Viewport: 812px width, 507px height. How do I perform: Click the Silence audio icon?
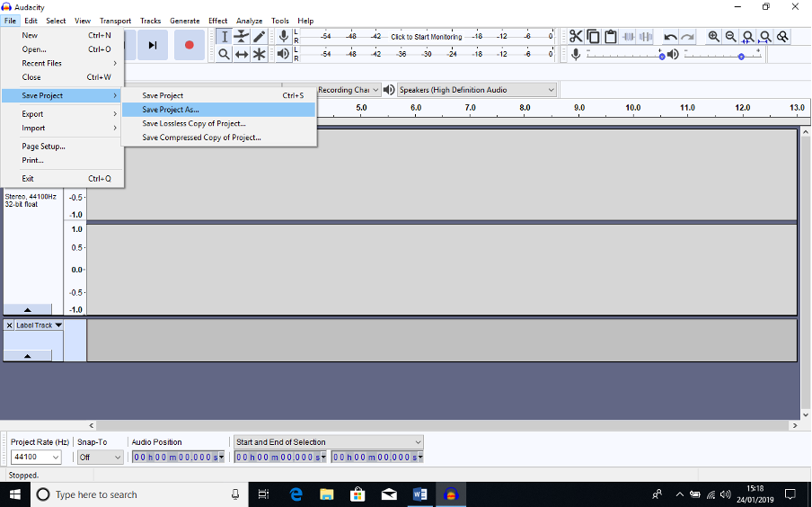[646, 36]
